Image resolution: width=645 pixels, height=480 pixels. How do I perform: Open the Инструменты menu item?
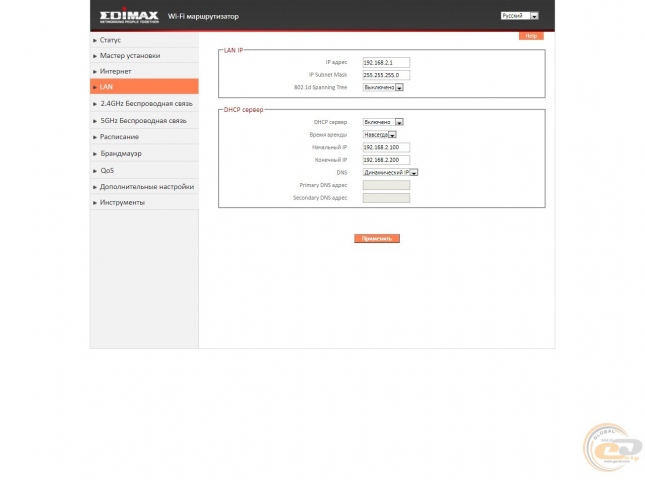click(x=144, y=202)
